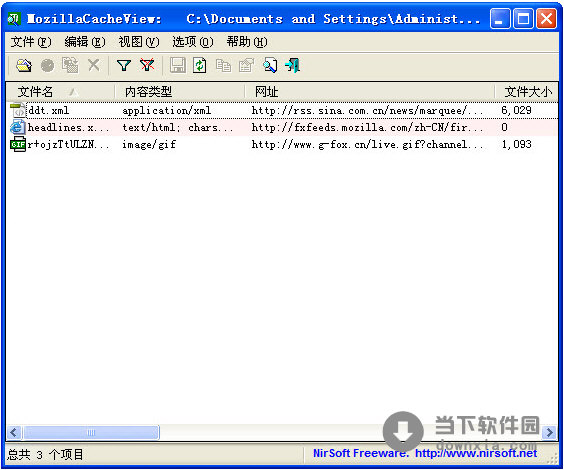Sort by the 内容类型 column header
Screen dimensions: 564x470
pyautogui.click(x=180, y=92)
